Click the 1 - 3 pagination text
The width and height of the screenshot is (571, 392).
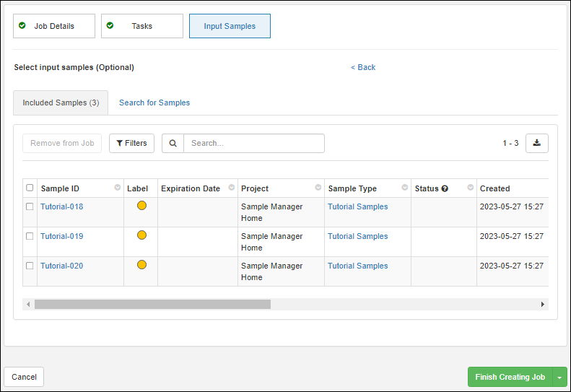click(x=510, y=143)
